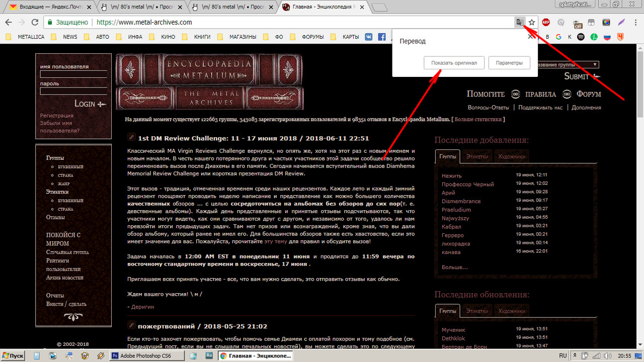This screenshot has height=362, width=644.
Task: Open the Russian flag bookmark icon
Action: click(607, 37)
